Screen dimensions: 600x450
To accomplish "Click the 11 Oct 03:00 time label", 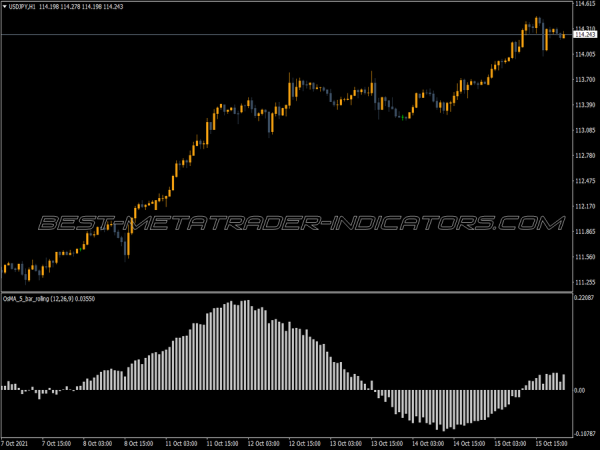I will pos(180,442).
